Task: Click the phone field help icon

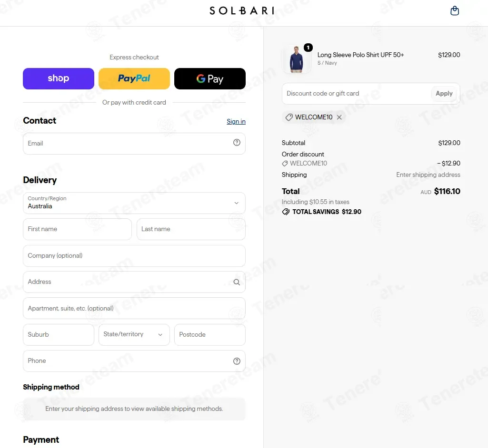Action: coord(237,361)
